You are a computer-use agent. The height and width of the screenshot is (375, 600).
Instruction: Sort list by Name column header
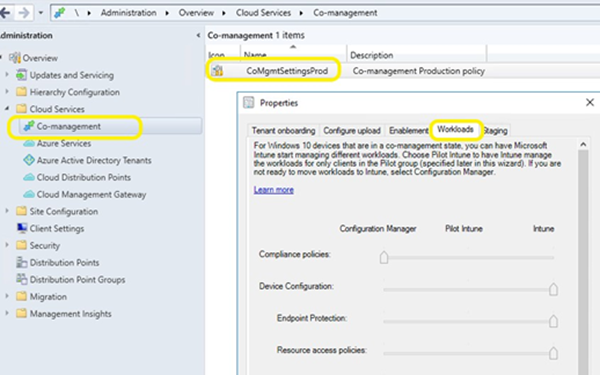[x=293, y=54]
